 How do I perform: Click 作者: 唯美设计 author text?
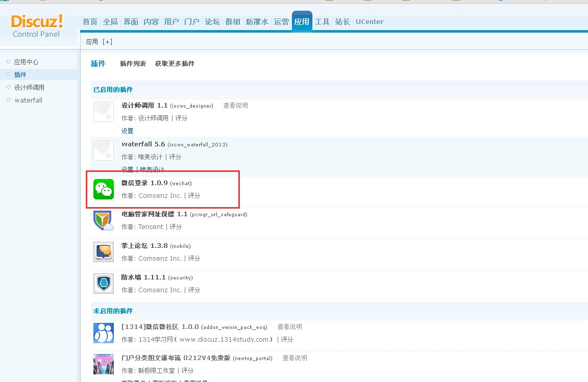click(142, 157)
